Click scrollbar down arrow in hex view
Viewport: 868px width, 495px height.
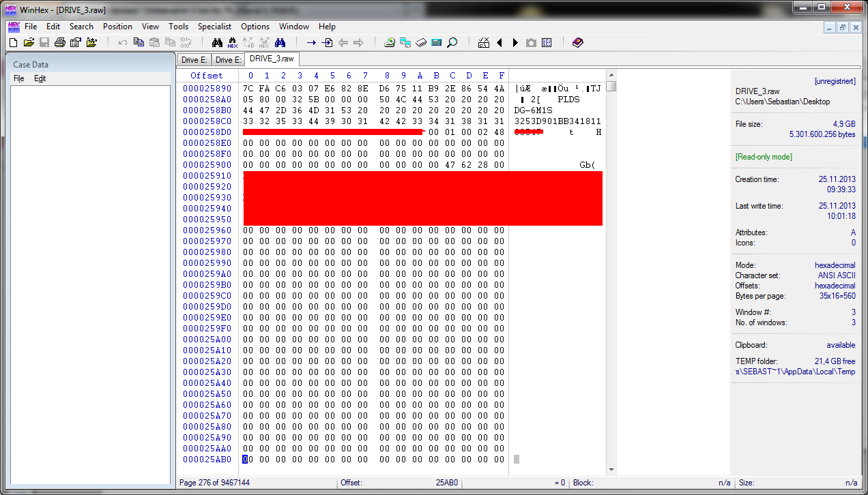[x=611, y=470]
